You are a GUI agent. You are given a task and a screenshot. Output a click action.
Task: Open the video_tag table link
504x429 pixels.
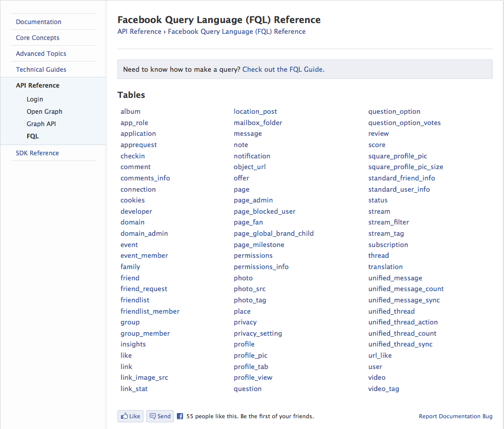[x=384, y=389]
